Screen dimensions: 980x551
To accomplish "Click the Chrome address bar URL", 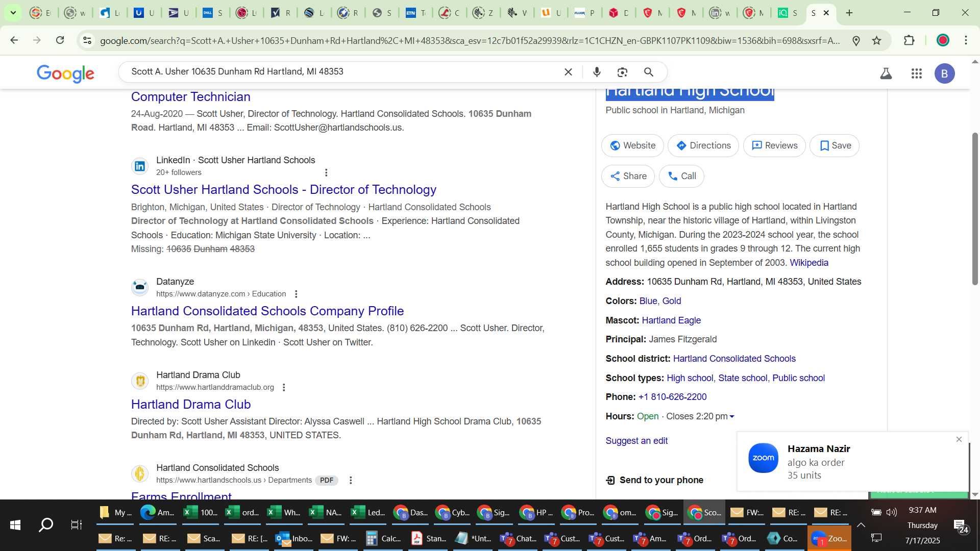I will (470, 41).
